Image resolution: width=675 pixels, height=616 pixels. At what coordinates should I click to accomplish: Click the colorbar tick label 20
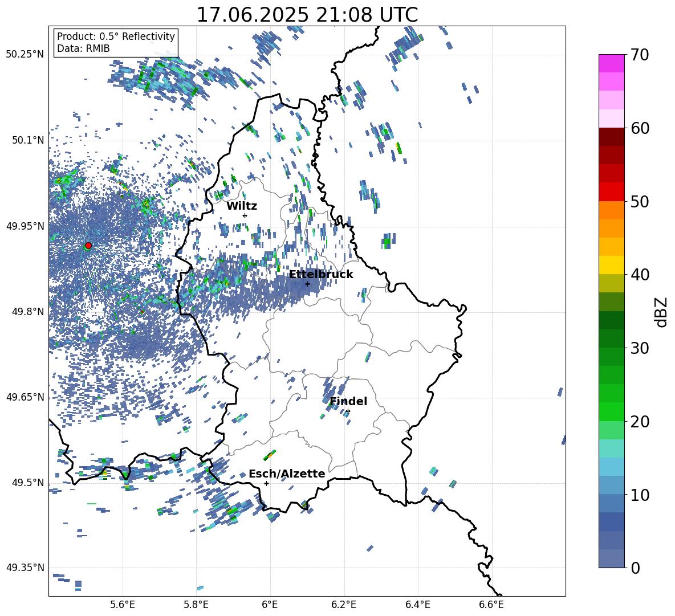[x=640, y=421]
